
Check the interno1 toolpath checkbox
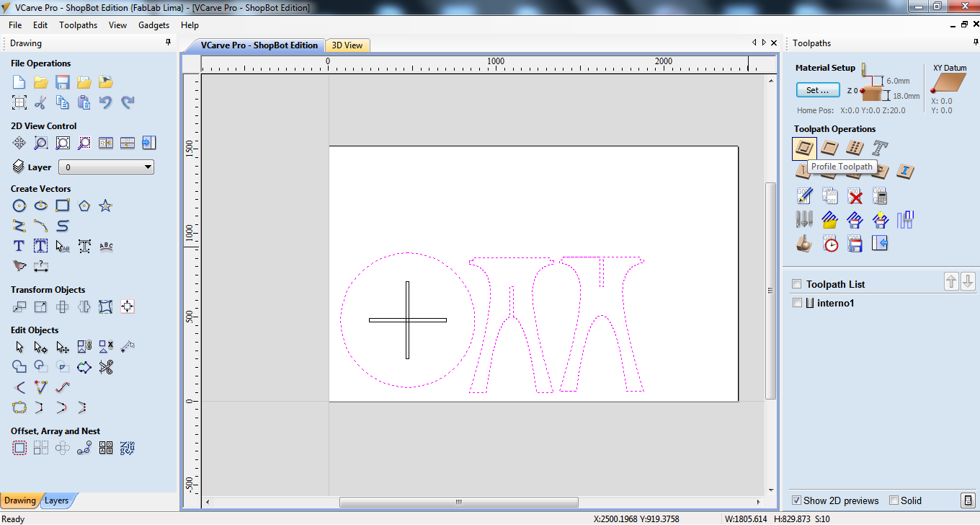coord(797,303)
